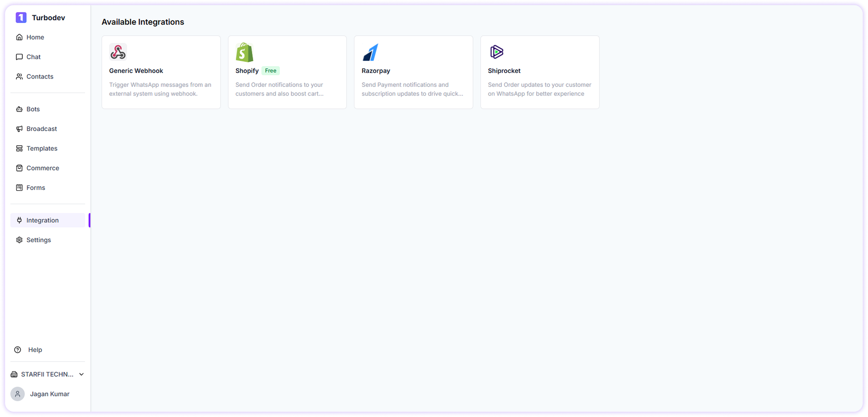
Task: Open the Home sidebar icon
Action: point(19,37)
